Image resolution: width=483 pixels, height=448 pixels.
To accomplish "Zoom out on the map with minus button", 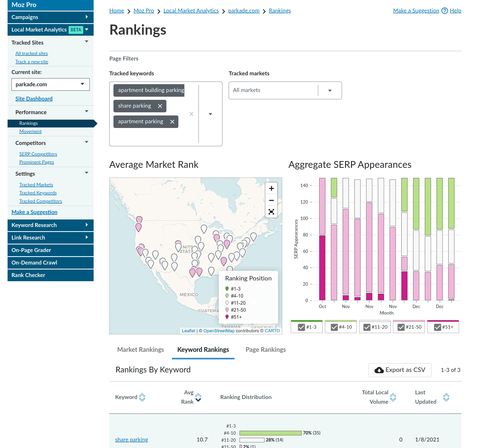I will (271, 200).
